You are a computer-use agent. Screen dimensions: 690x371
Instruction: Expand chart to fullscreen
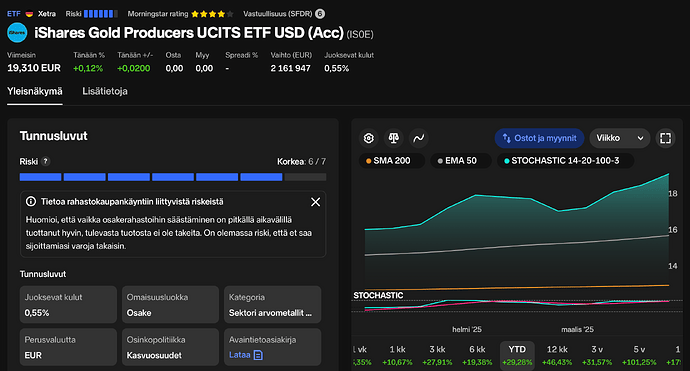point(665,138)
